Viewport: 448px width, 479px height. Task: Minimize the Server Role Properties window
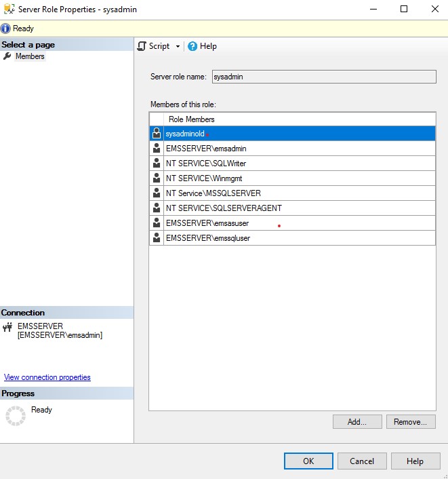coord(373,9)
